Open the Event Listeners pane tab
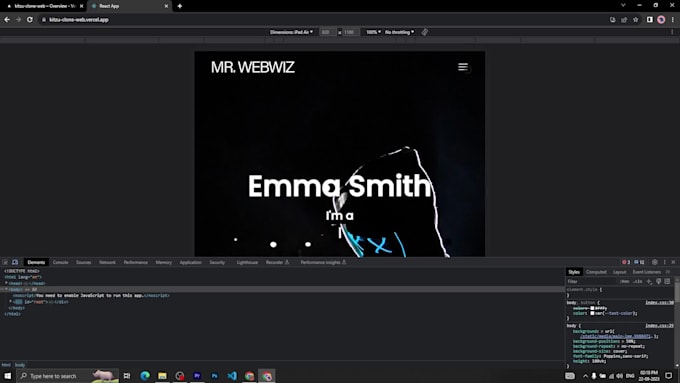 [x=646, y=272]
